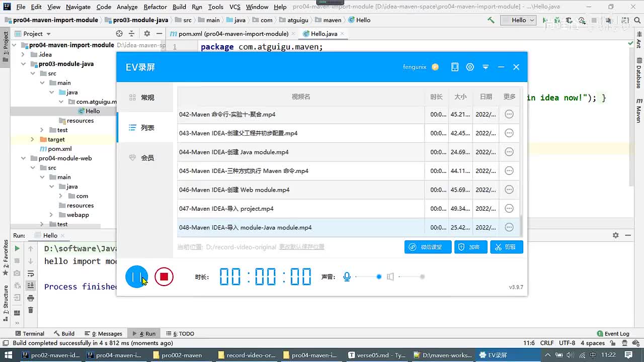Stop the recording with the red stop button
This screenshot has width=644, height=362.
pos(164,277)
